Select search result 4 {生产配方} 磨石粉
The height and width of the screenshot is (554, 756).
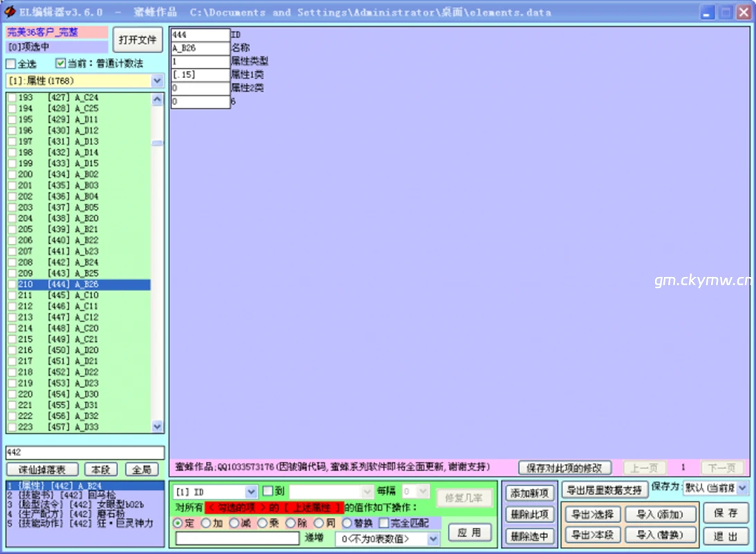[x=85, y=513]
